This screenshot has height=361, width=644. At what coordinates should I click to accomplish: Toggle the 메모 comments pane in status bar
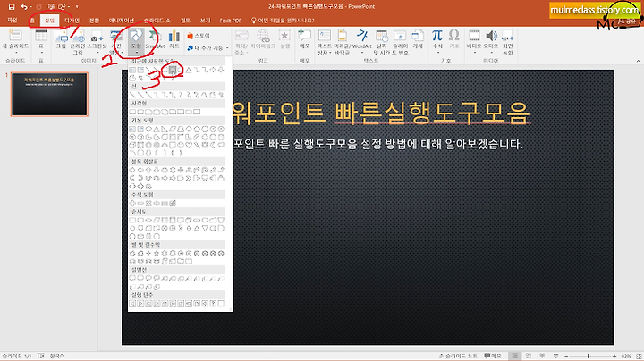click(493, 356)
